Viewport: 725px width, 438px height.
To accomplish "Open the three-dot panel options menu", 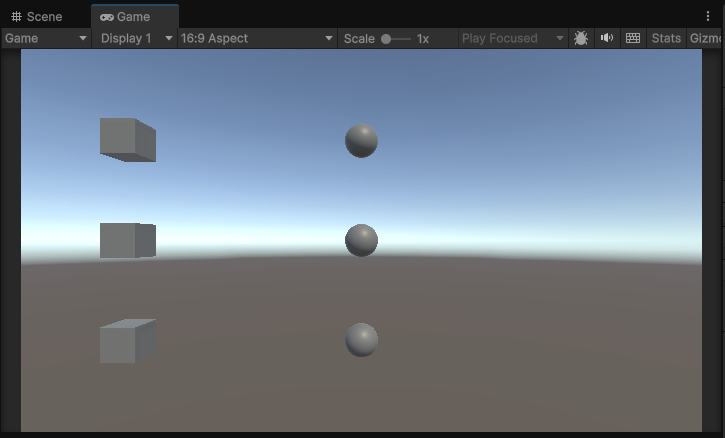I will (x=708, y=16).
